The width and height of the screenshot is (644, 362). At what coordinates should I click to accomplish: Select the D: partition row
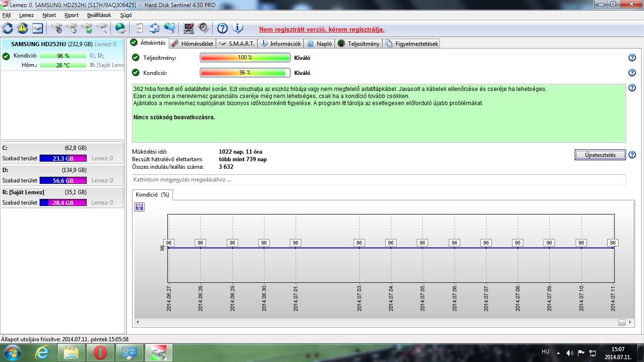click(x=63, y=175)
